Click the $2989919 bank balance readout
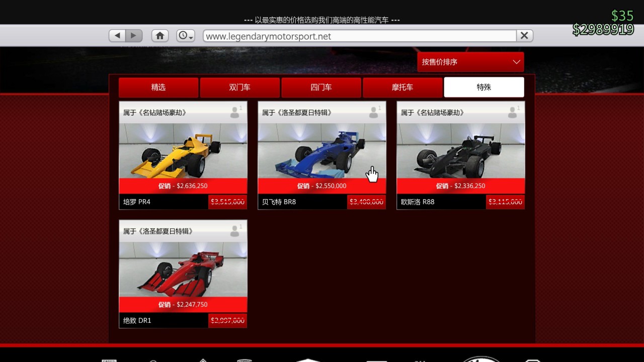The height and width of the screenshot is (362, 644). (603, 30)
